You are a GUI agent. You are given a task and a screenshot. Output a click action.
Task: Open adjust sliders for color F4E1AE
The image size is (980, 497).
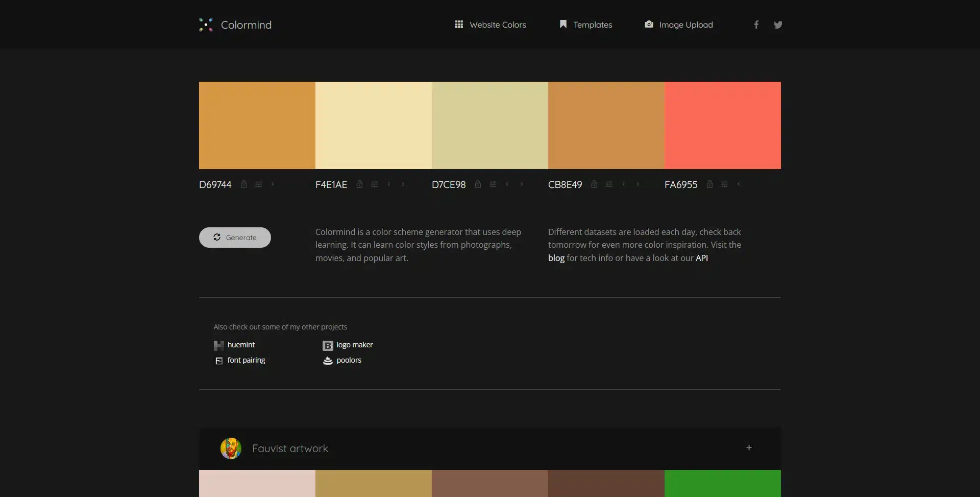coord(374,184)
